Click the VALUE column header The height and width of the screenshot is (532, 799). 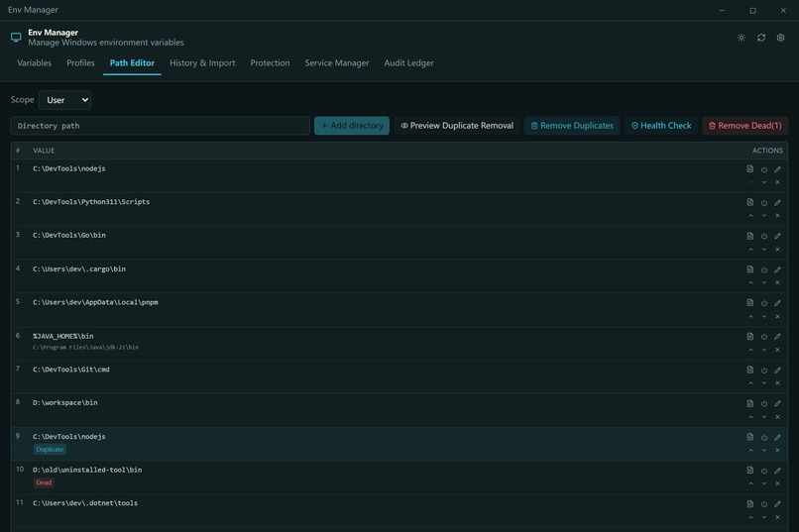(44, 151)
